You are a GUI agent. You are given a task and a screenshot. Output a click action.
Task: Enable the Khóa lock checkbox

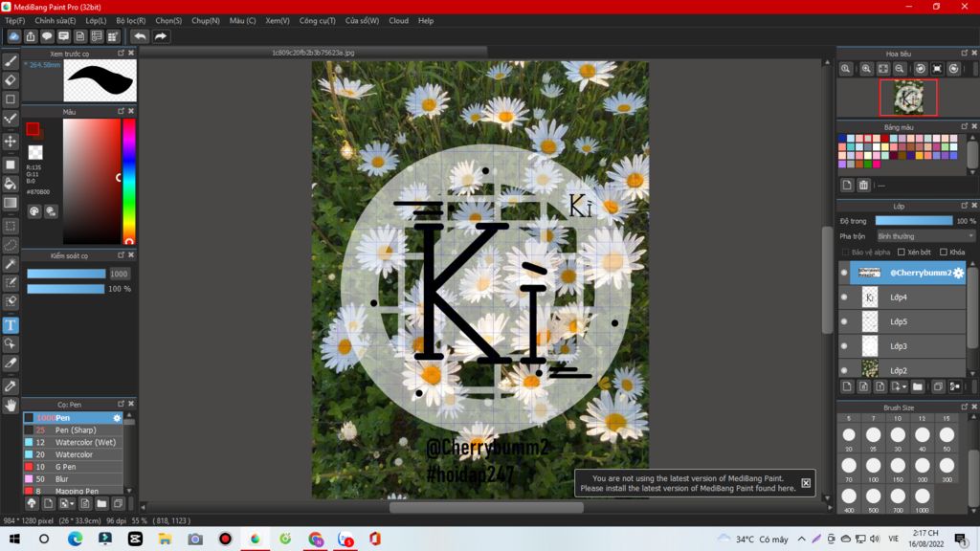coord(944,253)
